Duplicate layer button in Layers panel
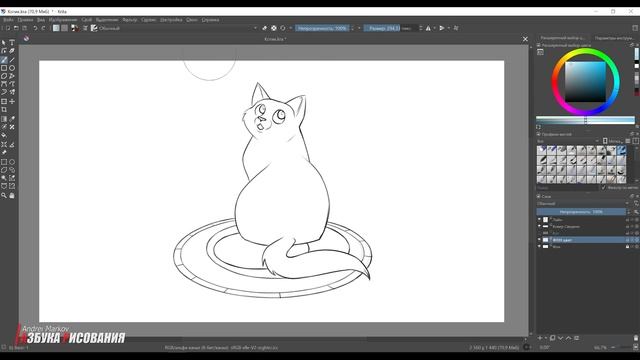640x360 pixels. (552, 338)
